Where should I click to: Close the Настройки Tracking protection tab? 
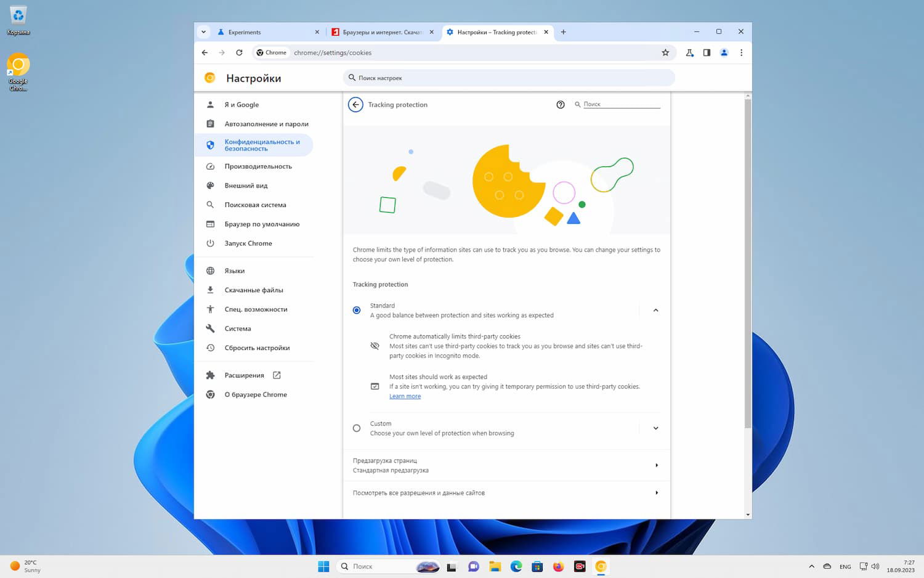[546, 32]
